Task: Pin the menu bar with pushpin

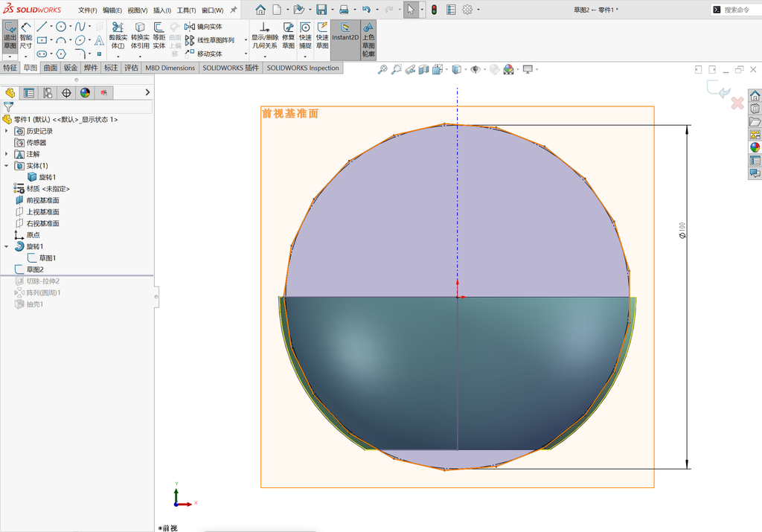Action: (234, 10)
